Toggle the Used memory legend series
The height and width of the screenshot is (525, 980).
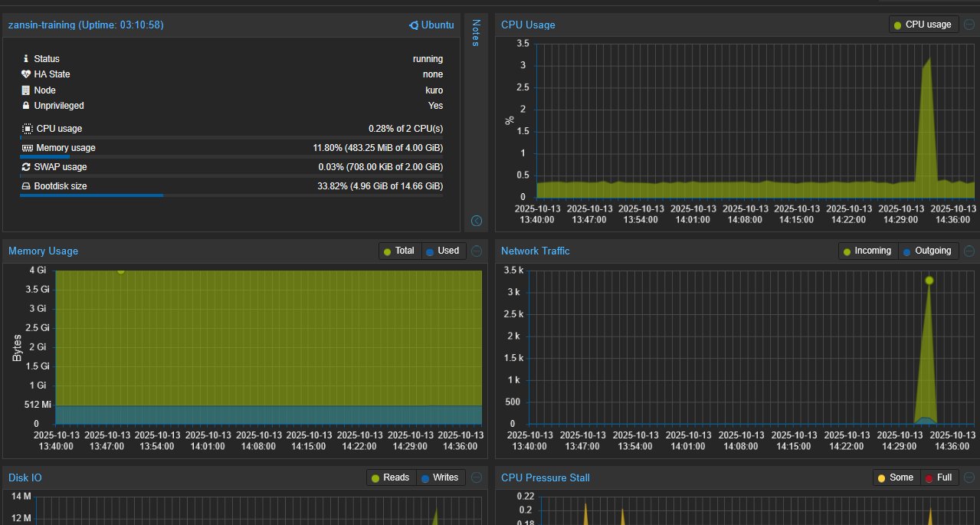coord(443,251)
